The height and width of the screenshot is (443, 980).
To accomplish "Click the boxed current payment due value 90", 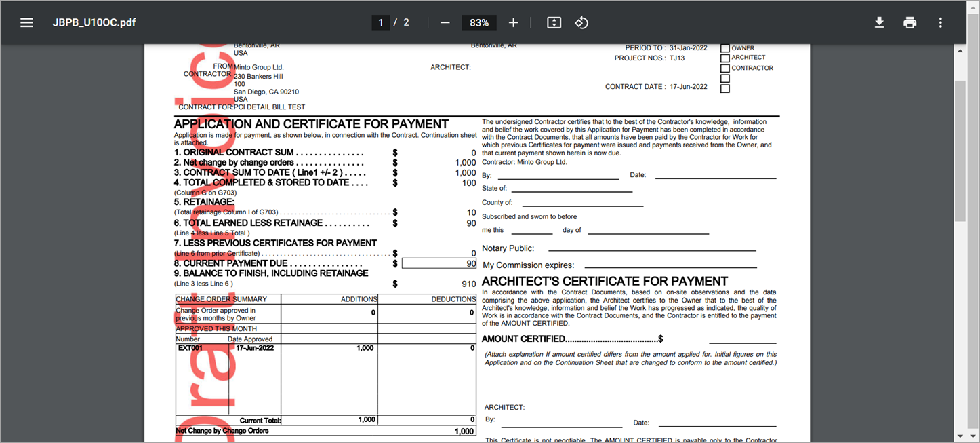I will pos(439,263).
